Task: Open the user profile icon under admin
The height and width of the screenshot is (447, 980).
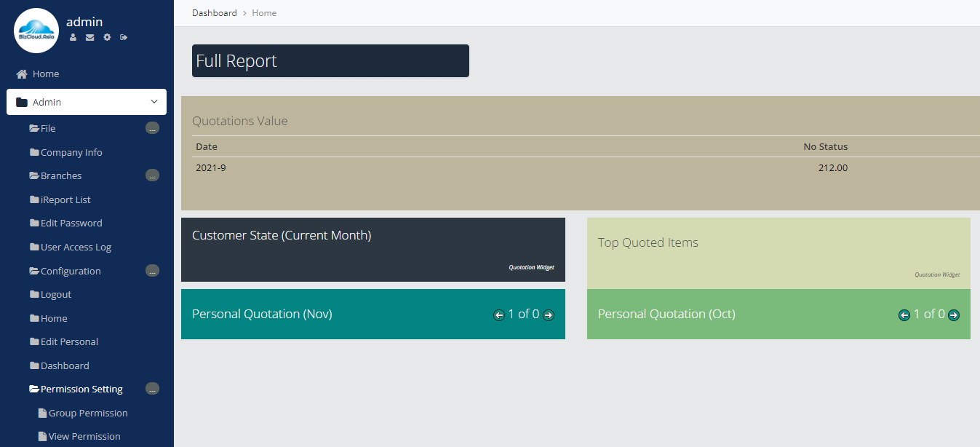Action: (x=73, y=37)
